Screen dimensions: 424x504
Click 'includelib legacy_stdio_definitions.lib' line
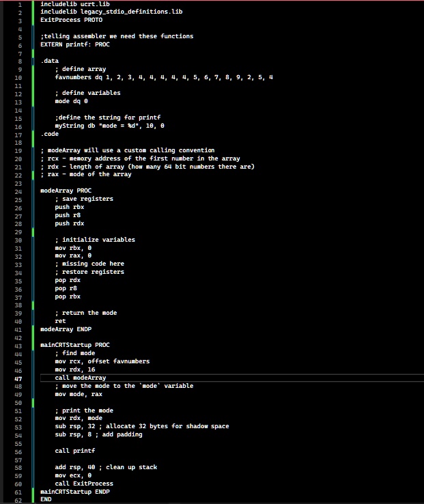[111, 12]
